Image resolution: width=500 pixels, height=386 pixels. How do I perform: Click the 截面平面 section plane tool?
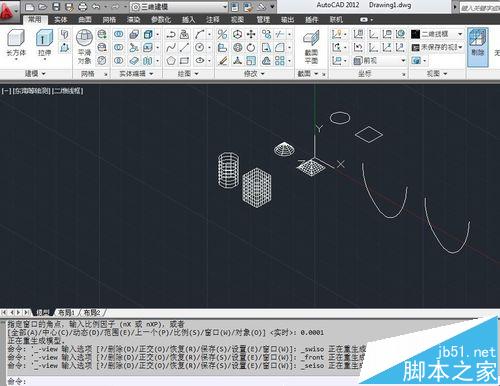tap(311, 47)
